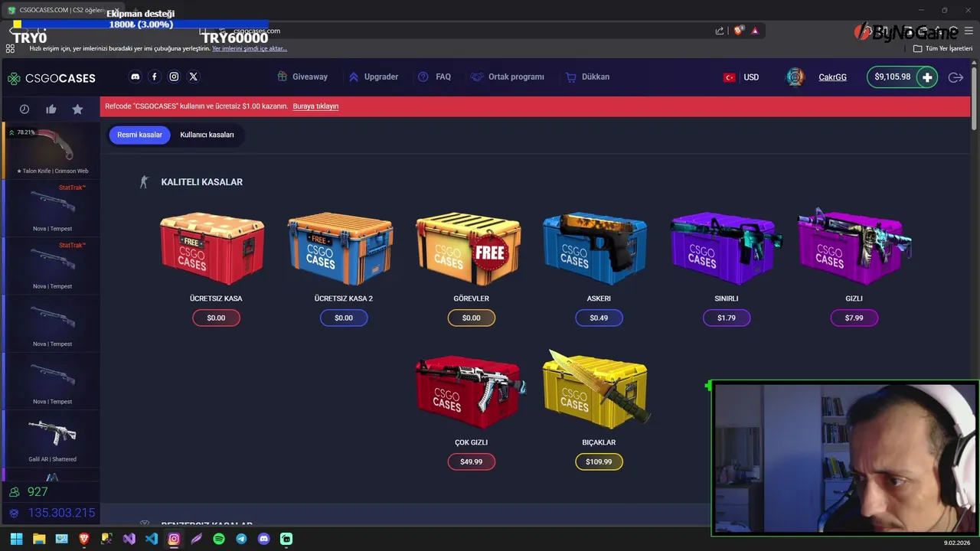Open the magenta GIZLI case image

[854, 246]
